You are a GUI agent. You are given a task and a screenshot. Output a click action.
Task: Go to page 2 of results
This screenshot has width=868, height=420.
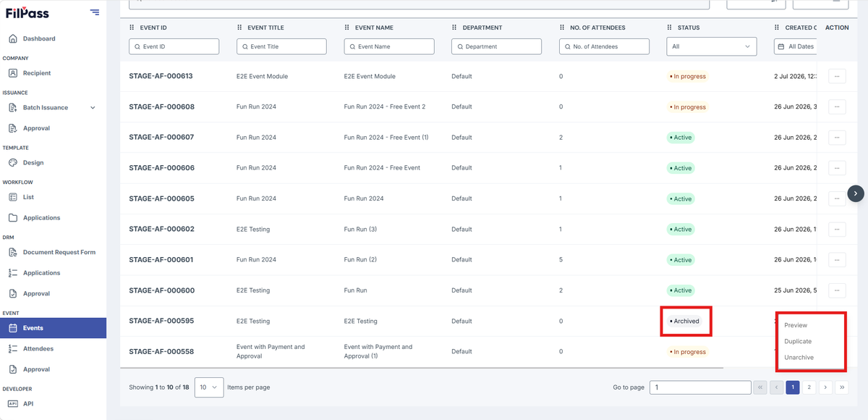point(809,387)
